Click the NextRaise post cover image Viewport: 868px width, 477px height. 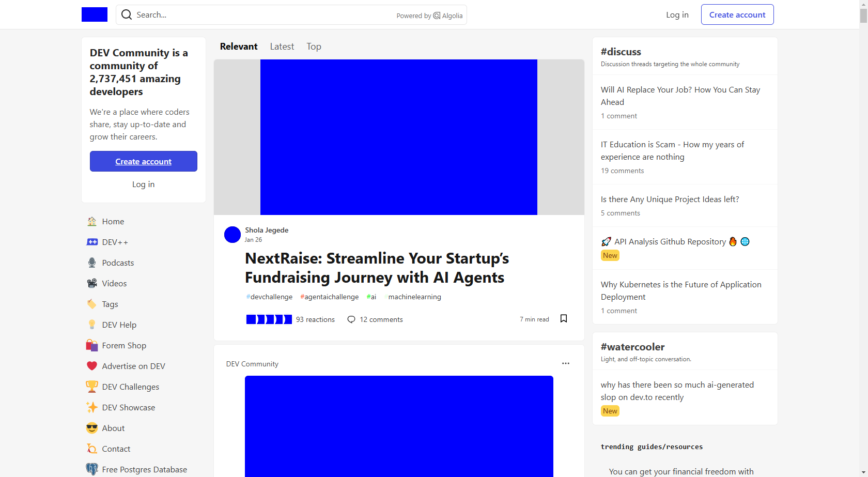tap(398, 137)
